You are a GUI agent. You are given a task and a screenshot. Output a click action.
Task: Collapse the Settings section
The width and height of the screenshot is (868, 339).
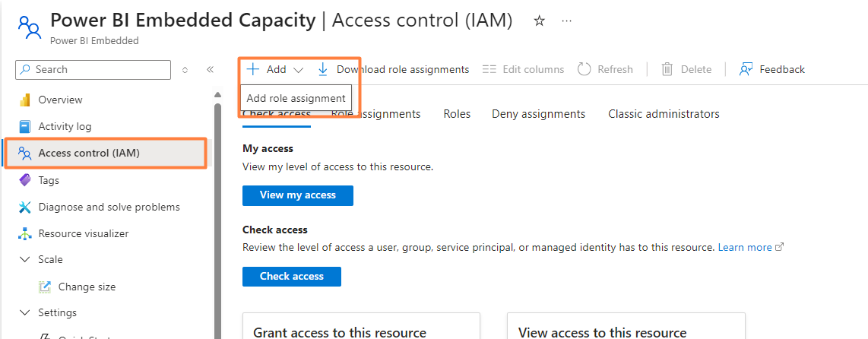(x=24, y=312)
